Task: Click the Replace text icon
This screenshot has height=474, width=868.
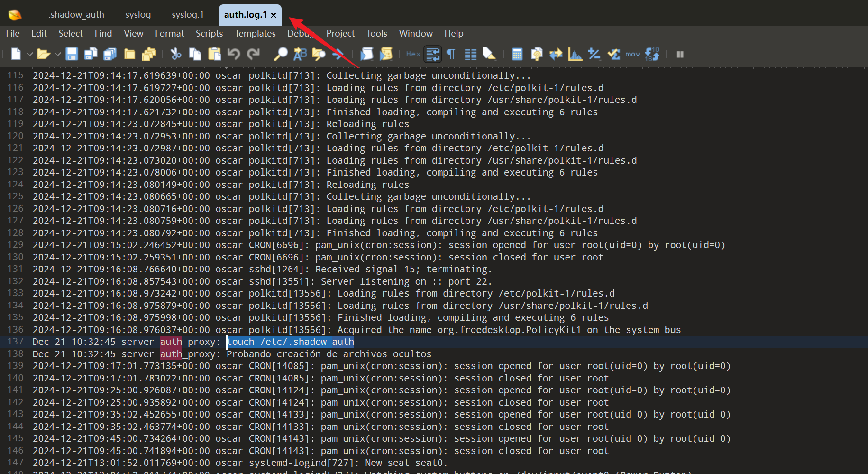Action: [300, 54]
